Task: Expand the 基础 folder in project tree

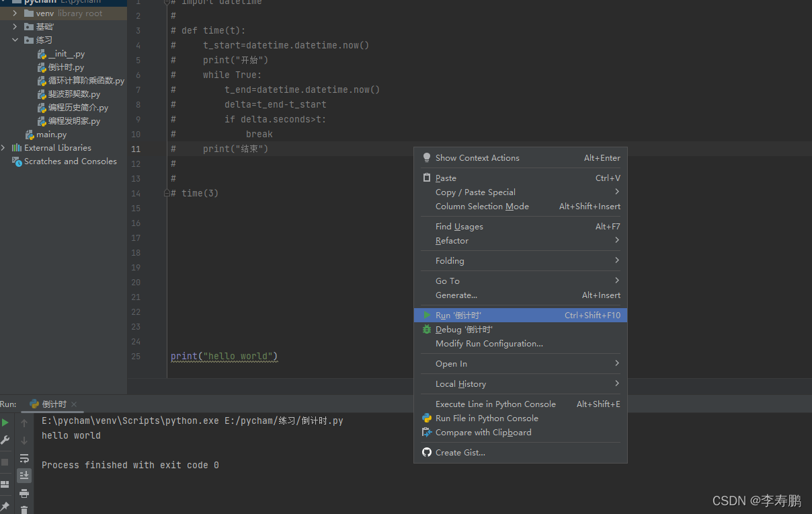Action: 15,27
